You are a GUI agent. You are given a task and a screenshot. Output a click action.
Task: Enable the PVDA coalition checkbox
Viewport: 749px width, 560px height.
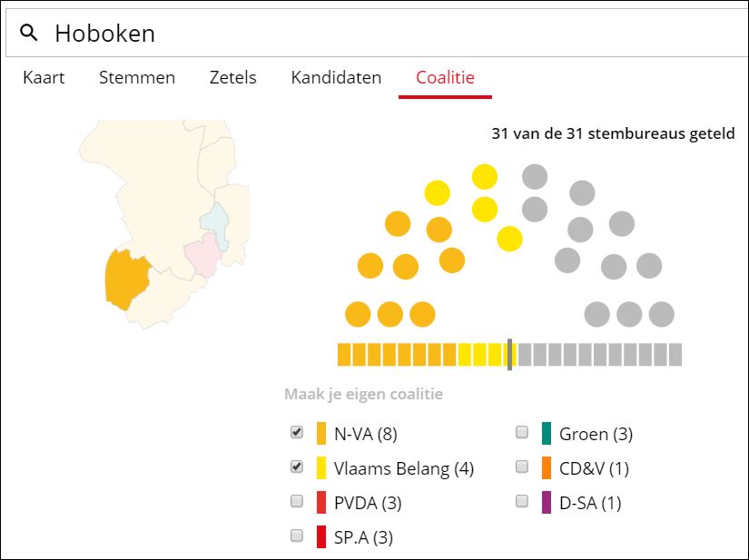click(297, 502)
